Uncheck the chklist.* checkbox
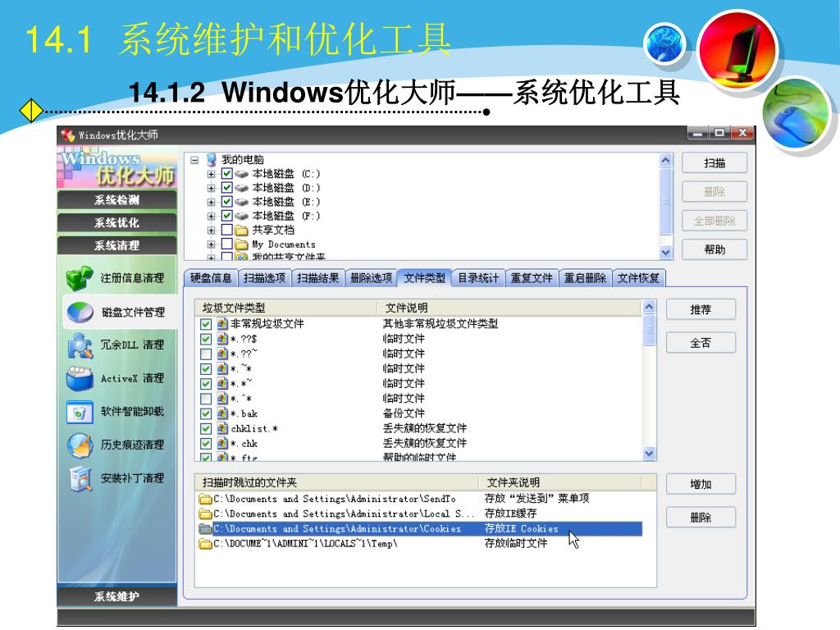The height and width of the screenshot is (630, 840). [x=206, y=428]
